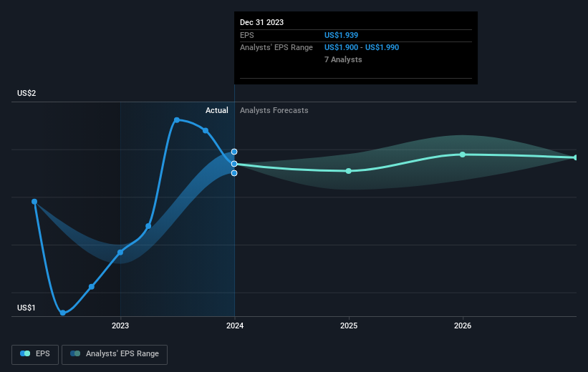Click the 'Analysts Forecasts' section label
This screenshot has height=372, width=588.
point(274,110)
